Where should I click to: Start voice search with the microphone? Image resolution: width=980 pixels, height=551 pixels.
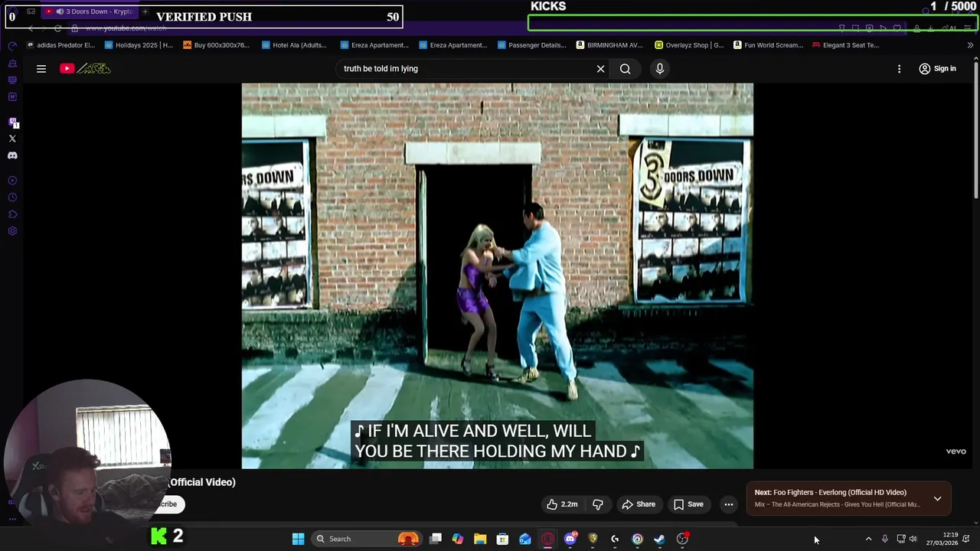(x=660, y=69)
